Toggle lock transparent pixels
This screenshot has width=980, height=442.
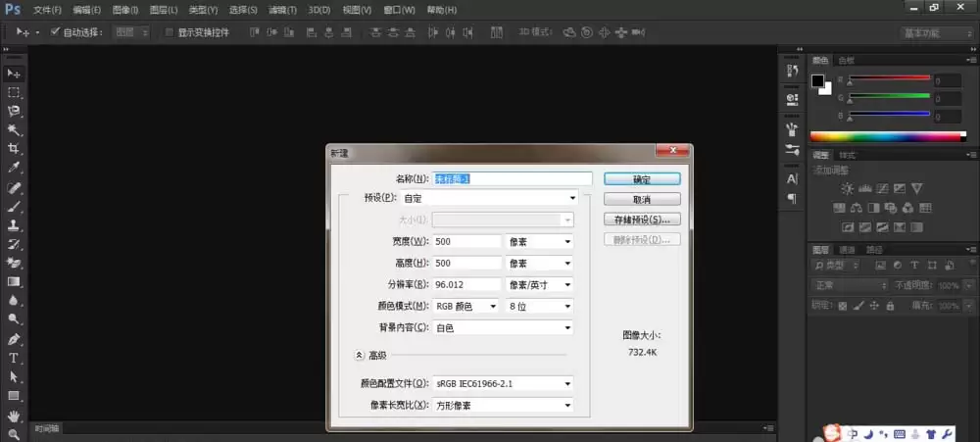point(843,306)
